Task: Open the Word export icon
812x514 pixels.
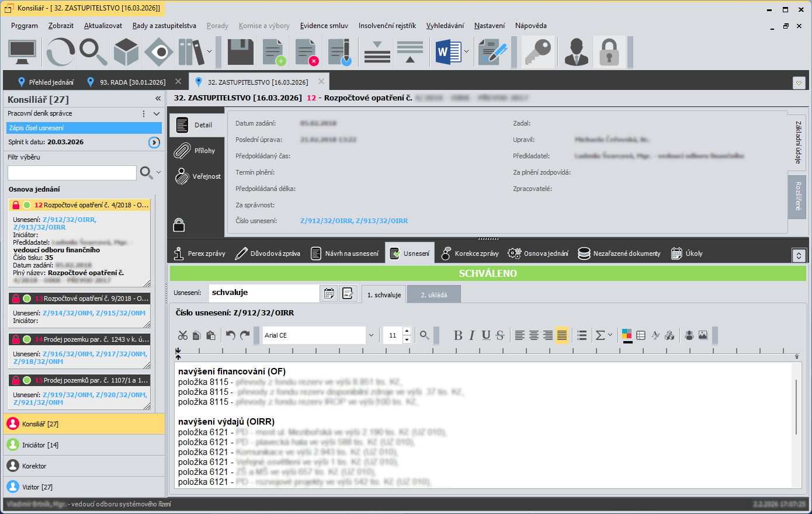Action: 448,53
